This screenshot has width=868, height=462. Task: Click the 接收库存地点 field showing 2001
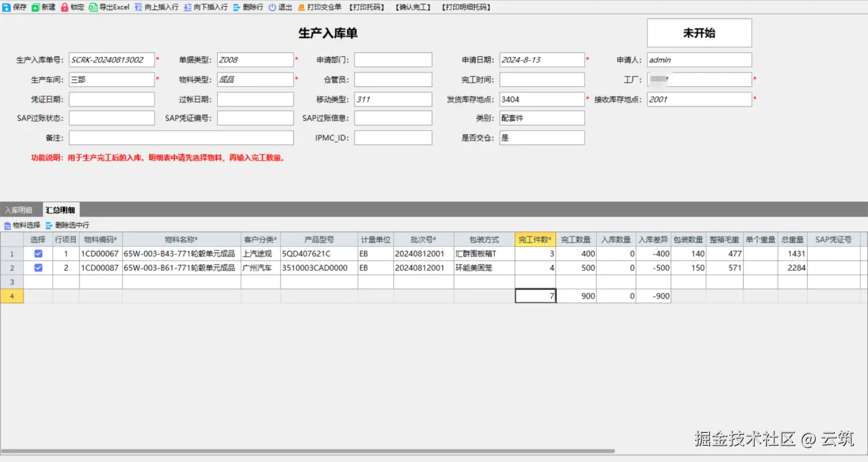coord(699,99)
